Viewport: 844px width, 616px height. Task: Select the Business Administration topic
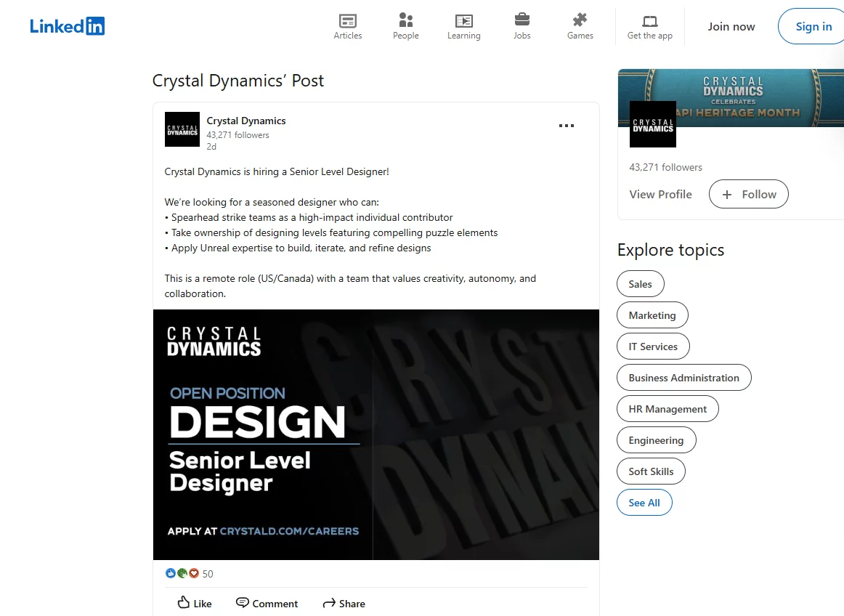click(684, 378)
